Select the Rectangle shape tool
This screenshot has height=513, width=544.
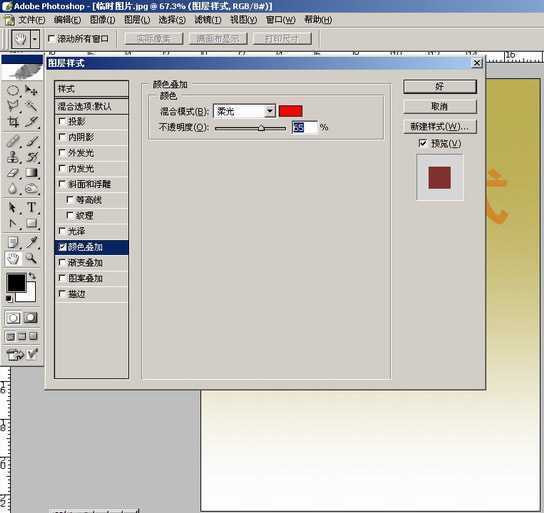pos(31,223)
